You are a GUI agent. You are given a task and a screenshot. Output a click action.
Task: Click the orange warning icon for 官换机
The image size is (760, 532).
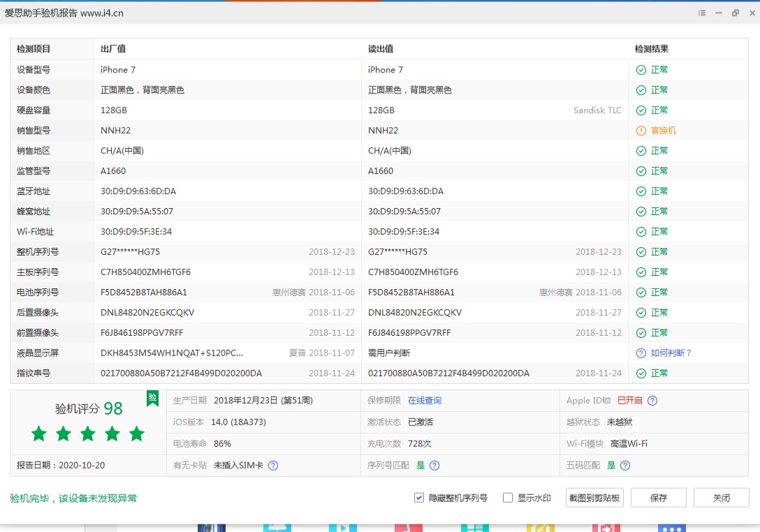point(641,131)
